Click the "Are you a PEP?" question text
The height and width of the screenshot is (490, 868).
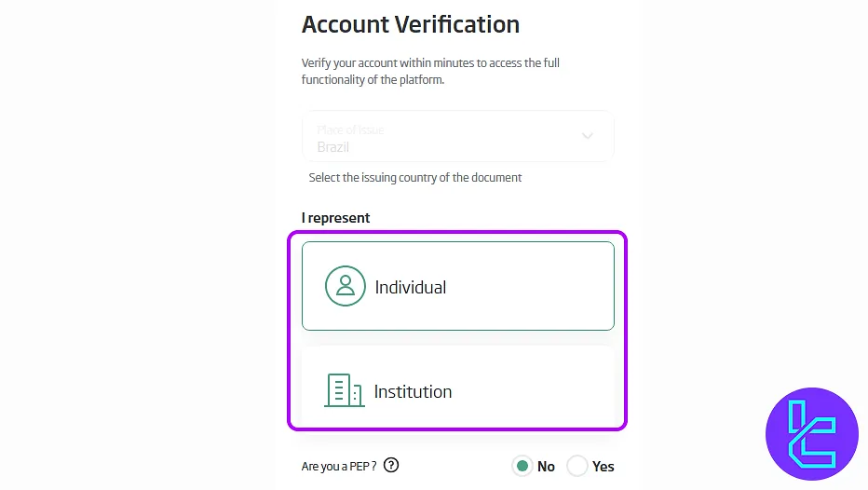coord(339,467)
